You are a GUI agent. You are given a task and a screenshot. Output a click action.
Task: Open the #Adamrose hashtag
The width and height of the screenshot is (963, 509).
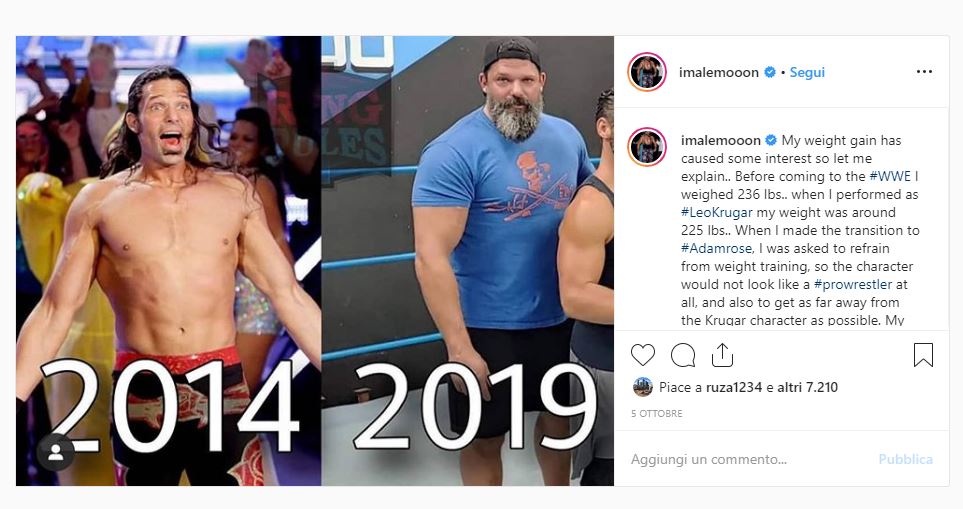click(x=716, y=249)
